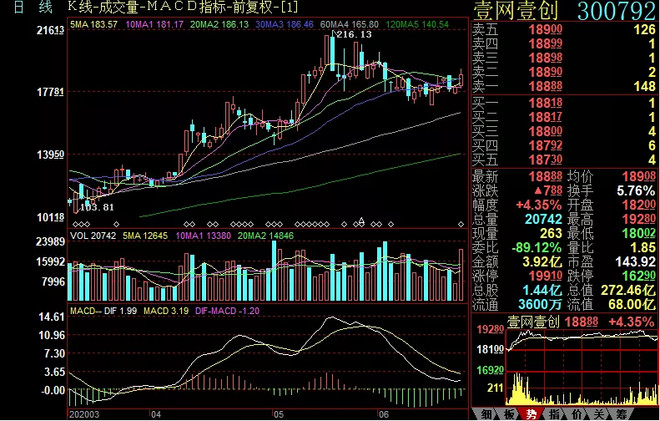Screen dimensions: 660x421
Task: Click the MACD 3.19 label
Action: (x=165, y=311)
